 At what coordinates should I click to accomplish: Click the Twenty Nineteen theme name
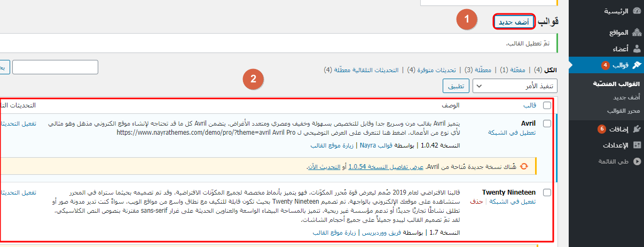pyautogui.click(x=509, y=192)
